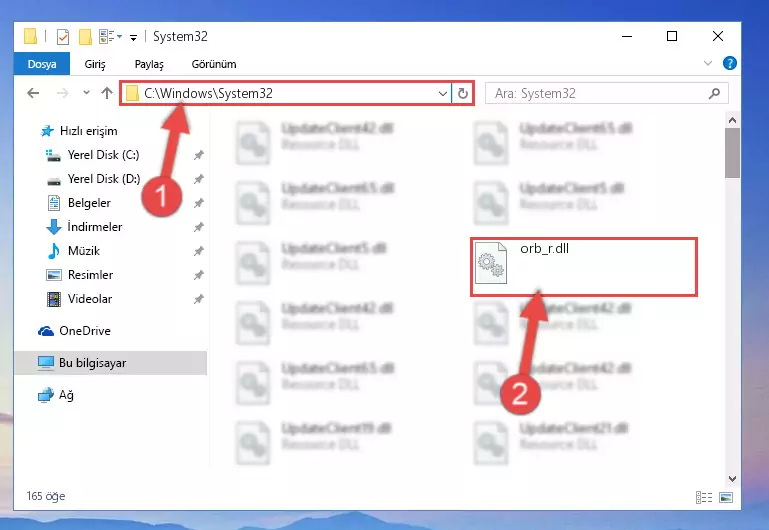Click the search magnifier icon
The width and height of the screenshot is (769, 530).
tap(715, 93)
